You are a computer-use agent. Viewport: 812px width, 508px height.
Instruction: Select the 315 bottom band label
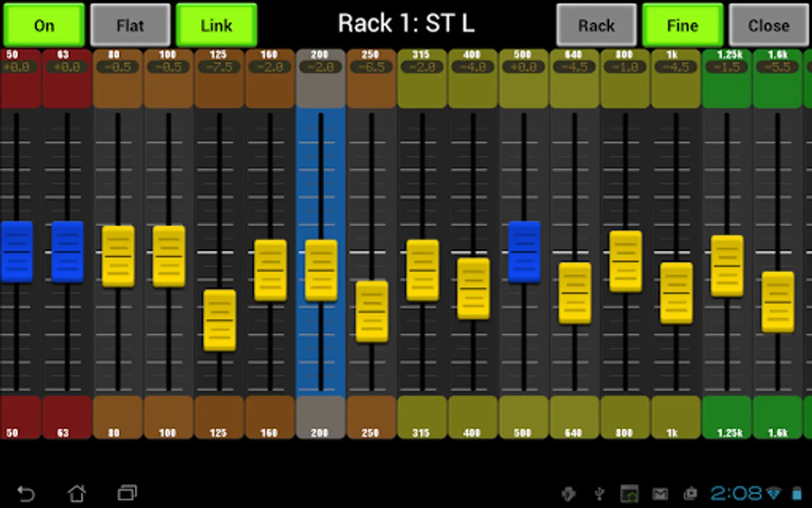pos(422,417)
